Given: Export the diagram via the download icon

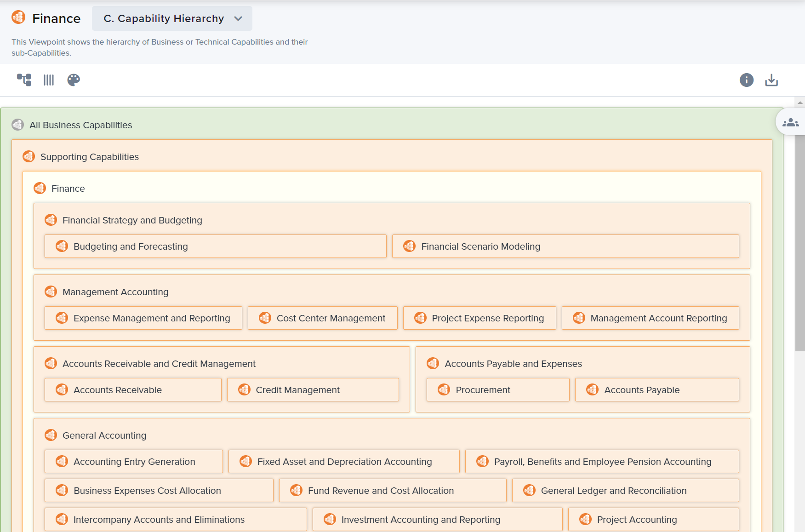Looking at the screenshot, I should click(771, 80).
